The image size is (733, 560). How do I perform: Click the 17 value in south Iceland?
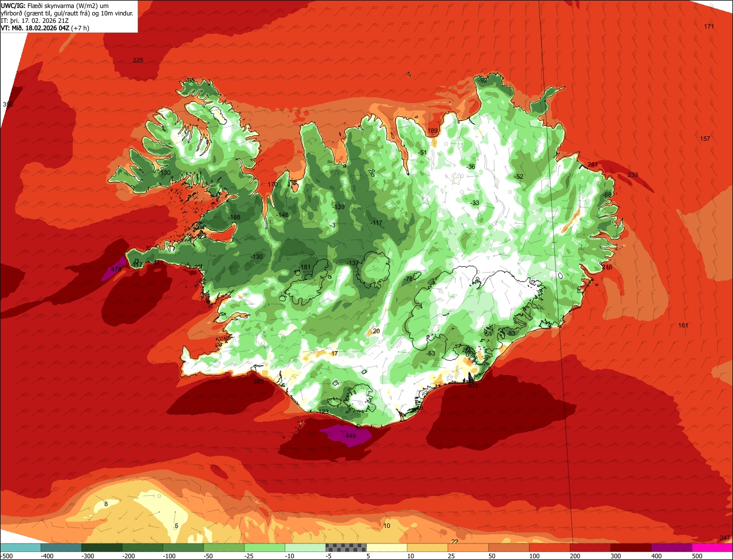[334, 353]
